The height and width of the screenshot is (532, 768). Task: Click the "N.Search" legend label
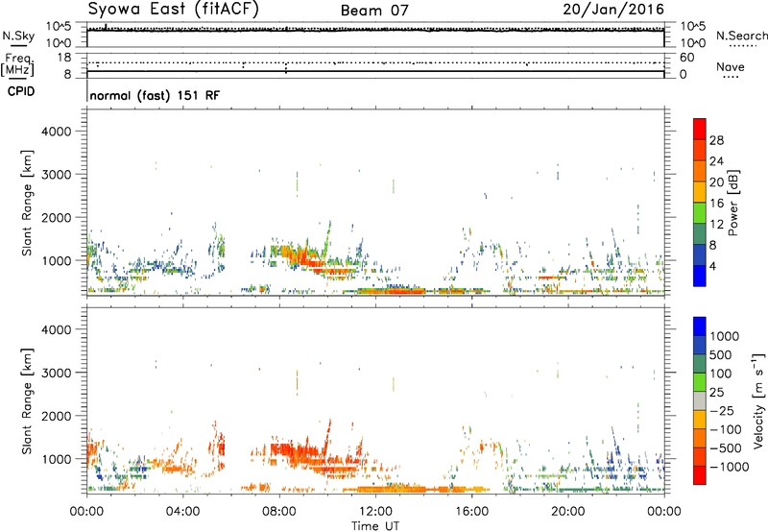click(x=742, y=36)
